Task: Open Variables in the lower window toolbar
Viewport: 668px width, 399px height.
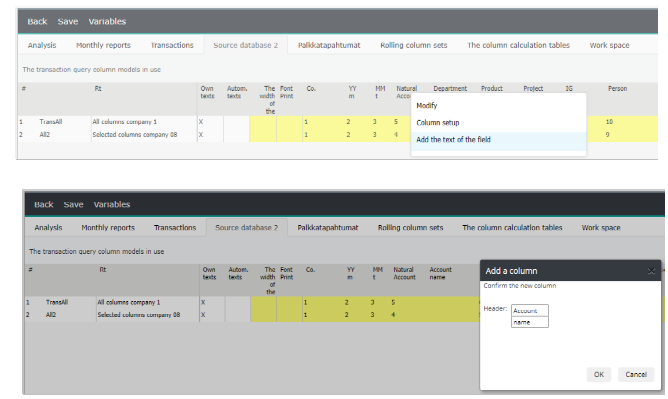Action: 112,204
